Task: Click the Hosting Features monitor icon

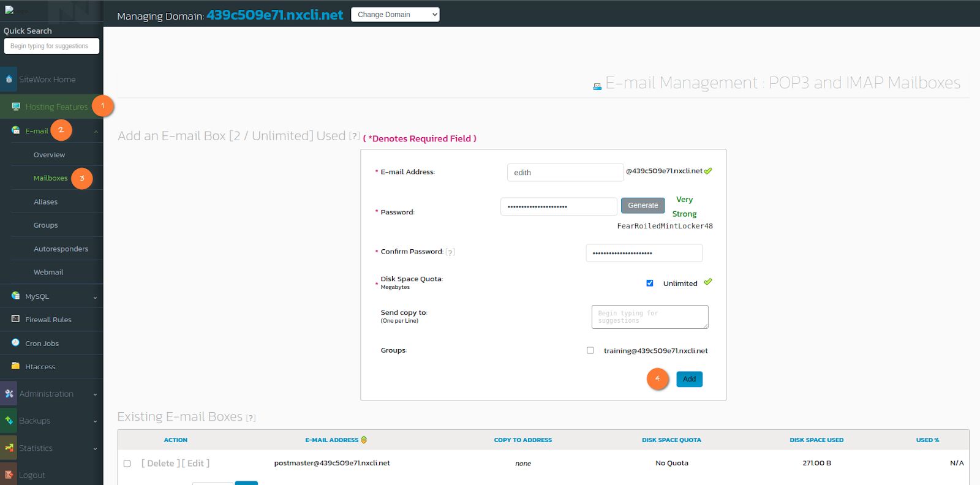Action: click(16, 107)
